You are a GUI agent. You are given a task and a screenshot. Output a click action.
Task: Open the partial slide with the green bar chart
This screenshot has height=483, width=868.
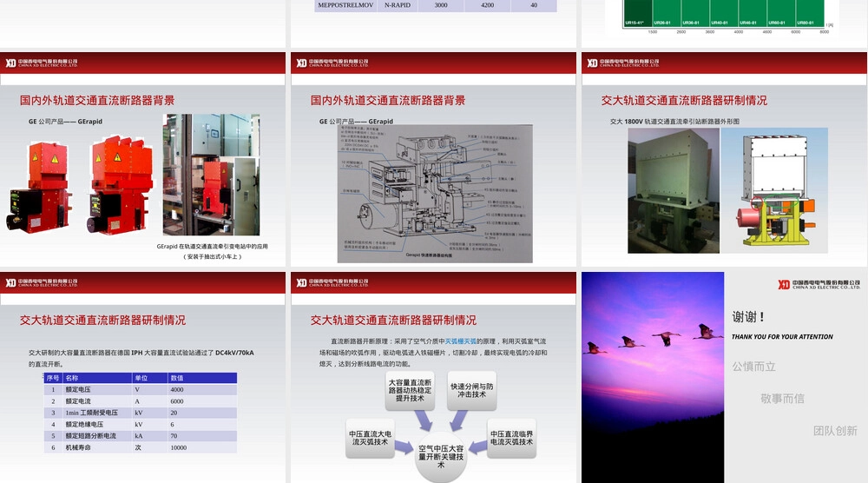point(725,23)
